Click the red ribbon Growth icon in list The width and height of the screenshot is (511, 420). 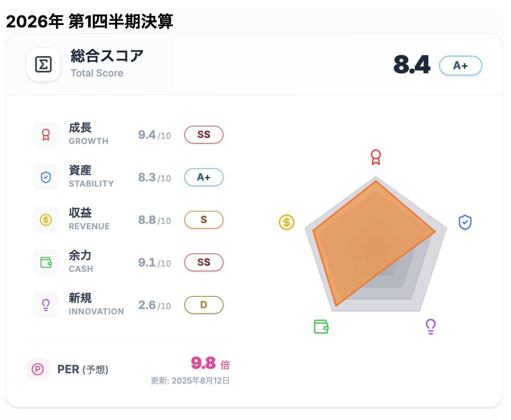tap(46, 135)
